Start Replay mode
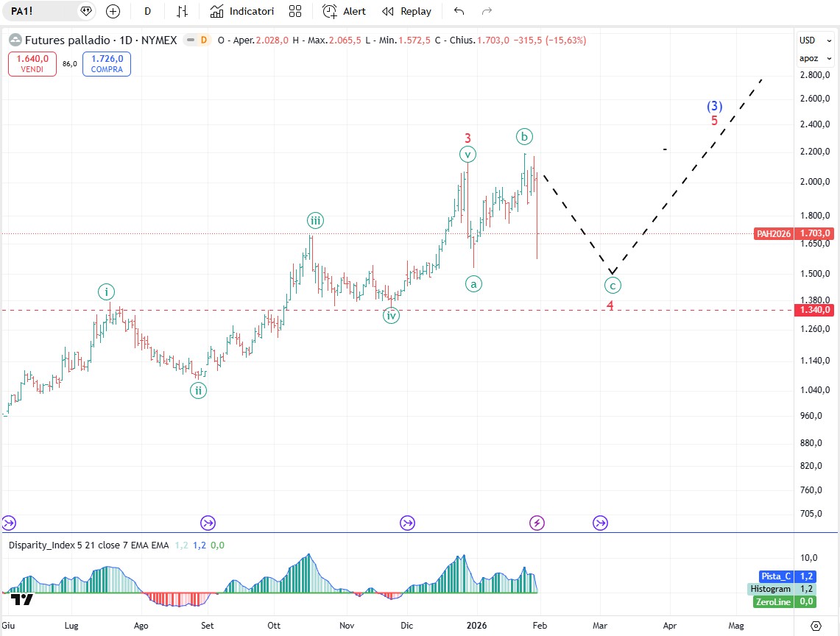840x636 pixels. tap(406, 11)
